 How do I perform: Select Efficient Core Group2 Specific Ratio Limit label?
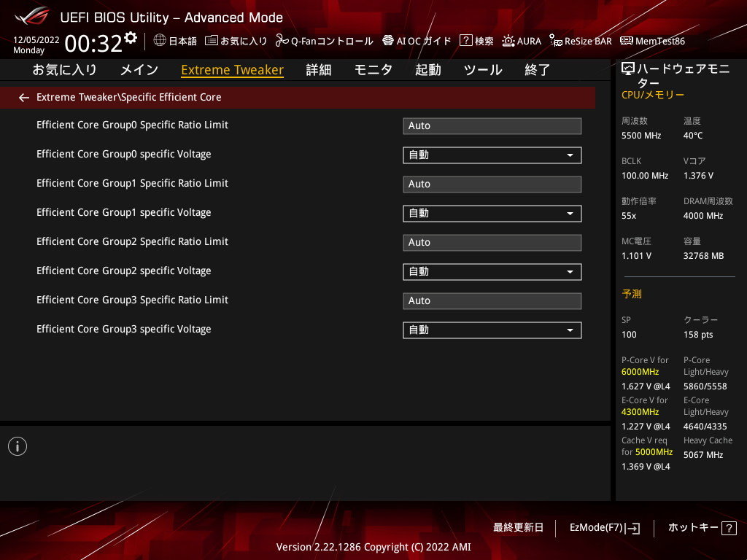coord(133,241)
